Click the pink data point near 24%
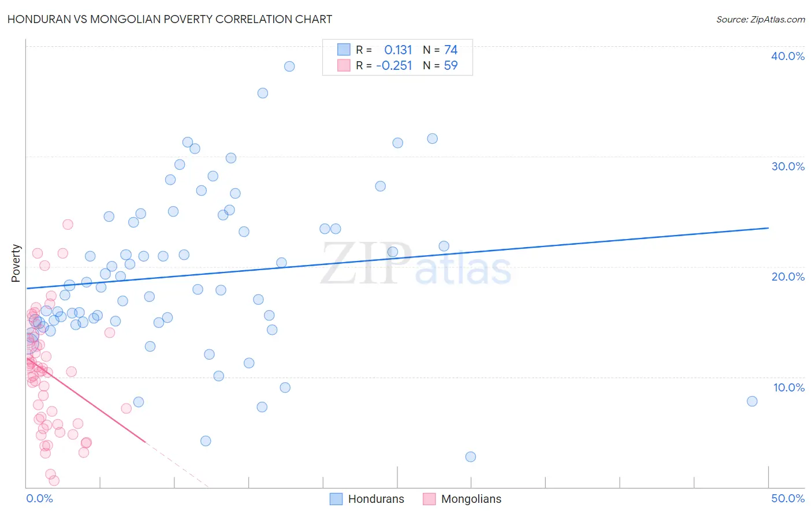The height and width of the screenshot is (515, 812). click(x=68, y=225)
